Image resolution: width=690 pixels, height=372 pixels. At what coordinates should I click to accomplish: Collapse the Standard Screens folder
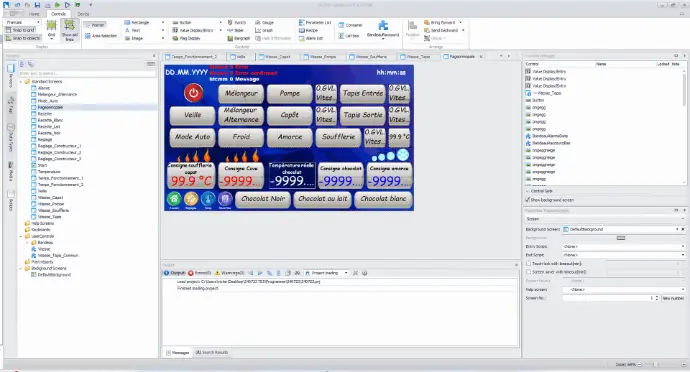21,82
